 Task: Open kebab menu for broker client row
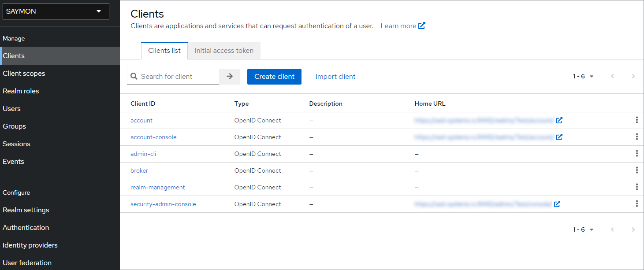(637, 170)
